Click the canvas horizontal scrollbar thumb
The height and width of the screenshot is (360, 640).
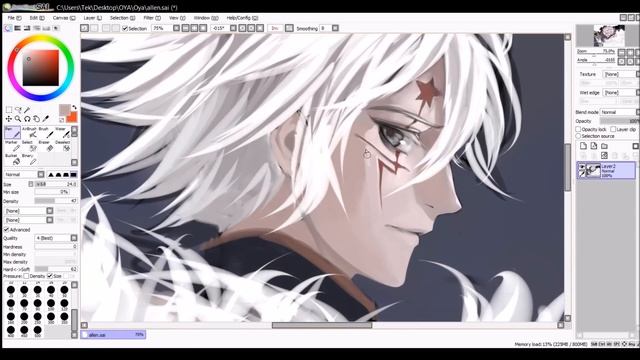point(322,325)
